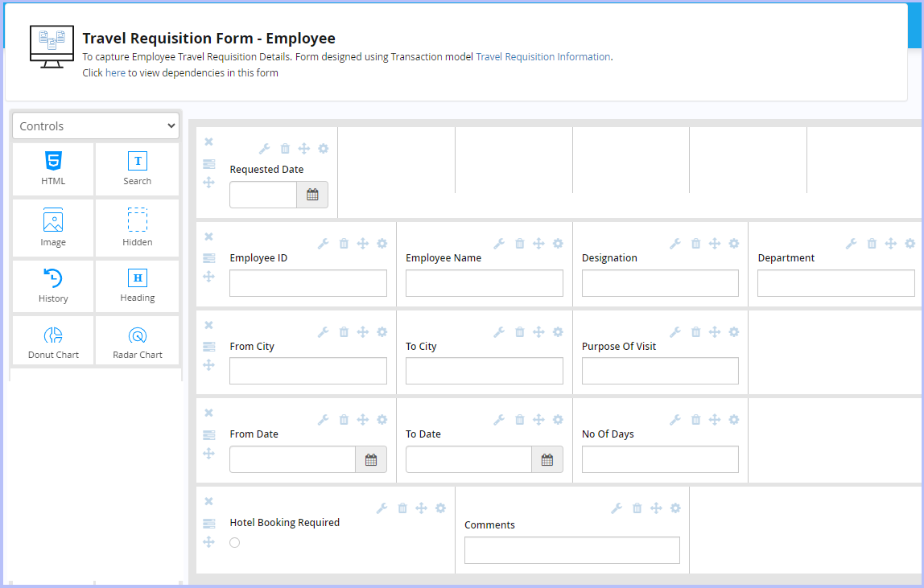Remove the Employee ID row

pyautogui.click(x=208, y=236)
